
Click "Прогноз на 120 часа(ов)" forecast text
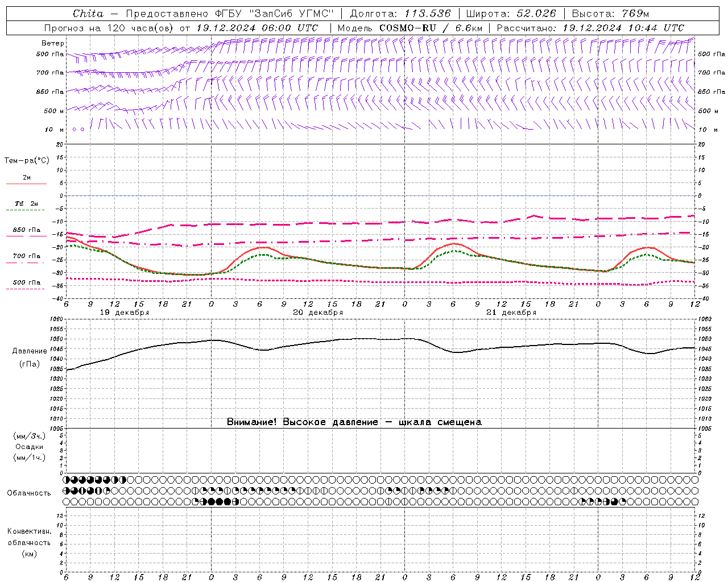pyautogui.click(x=109, y=28)
